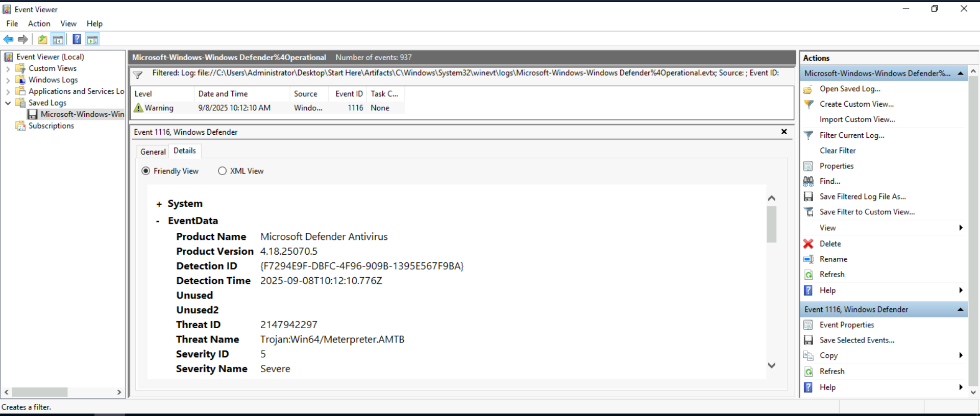Open the File menu

point(12,23)
